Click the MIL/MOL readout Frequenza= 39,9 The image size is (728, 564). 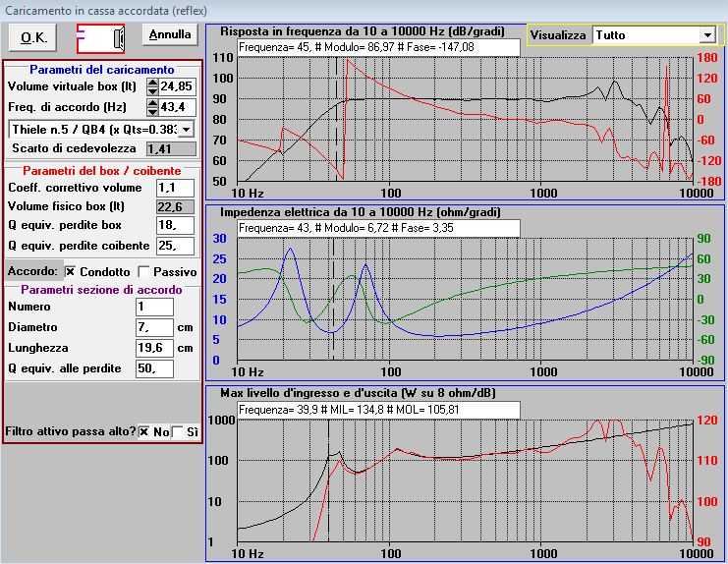point(379,410)
